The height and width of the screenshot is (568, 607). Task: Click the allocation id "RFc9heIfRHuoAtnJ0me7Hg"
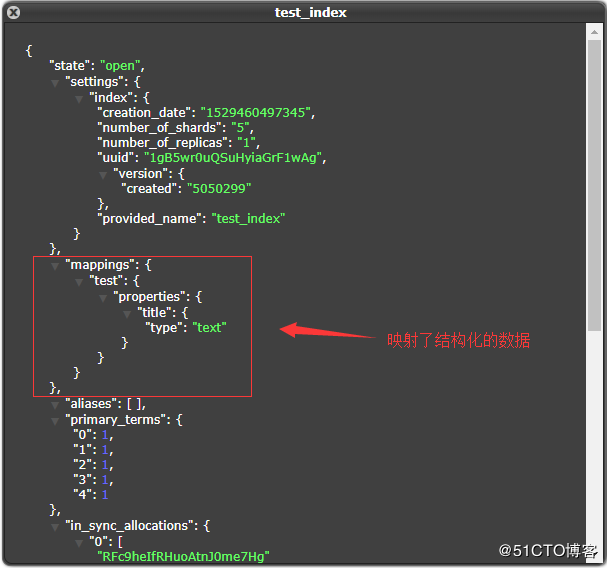point(183,557)
